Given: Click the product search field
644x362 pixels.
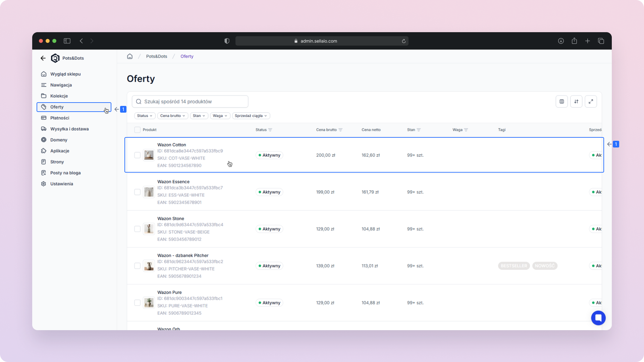Looking at the screenshot, I should (x=190, y=102).
